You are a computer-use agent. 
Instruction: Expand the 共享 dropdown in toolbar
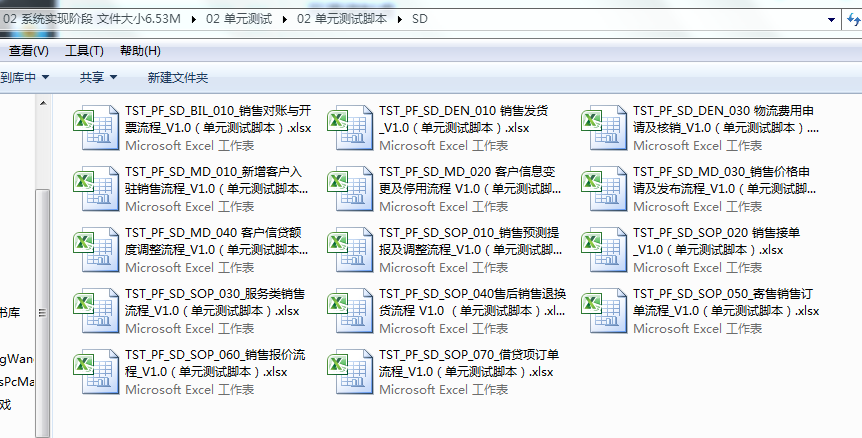point(98,77)
